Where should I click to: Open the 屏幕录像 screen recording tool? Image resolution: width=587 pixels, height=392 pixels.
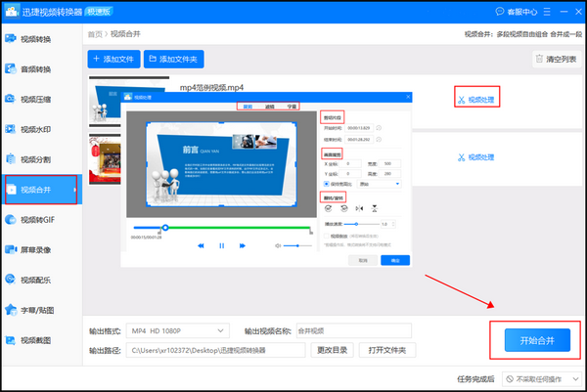(x=39, y=249)
